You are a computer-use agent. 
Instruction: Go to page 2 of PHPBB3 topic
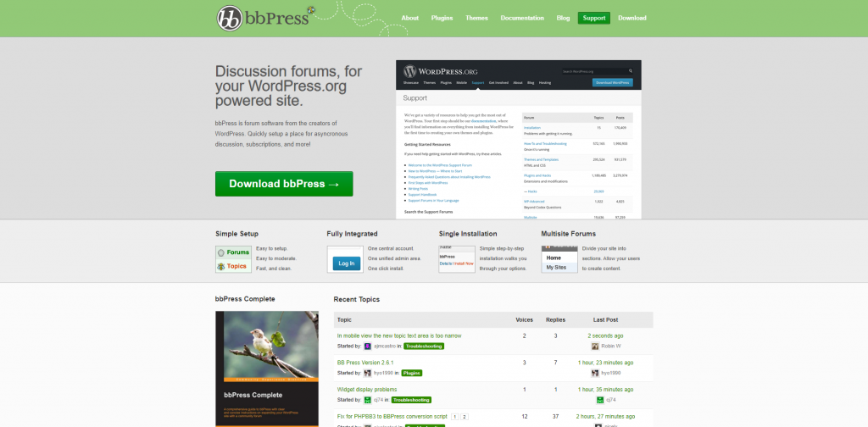pos(465,417)
